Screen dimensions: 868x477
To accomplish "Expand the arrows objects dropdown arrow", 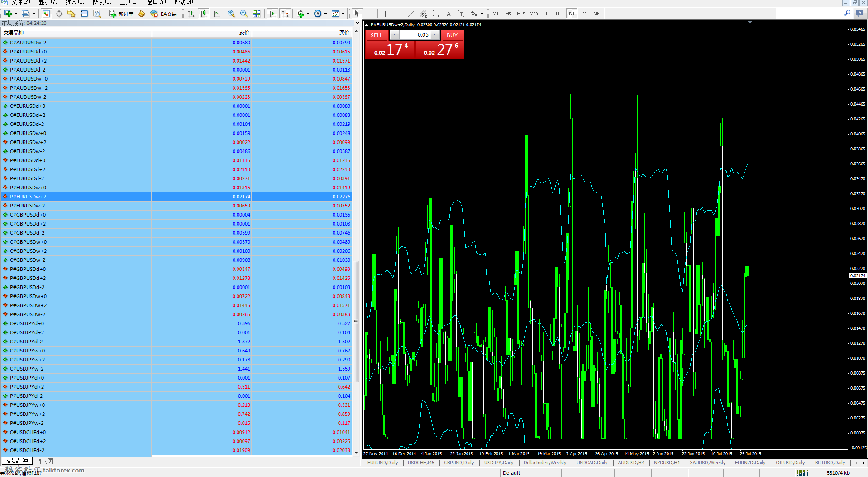I will (482, 14).
